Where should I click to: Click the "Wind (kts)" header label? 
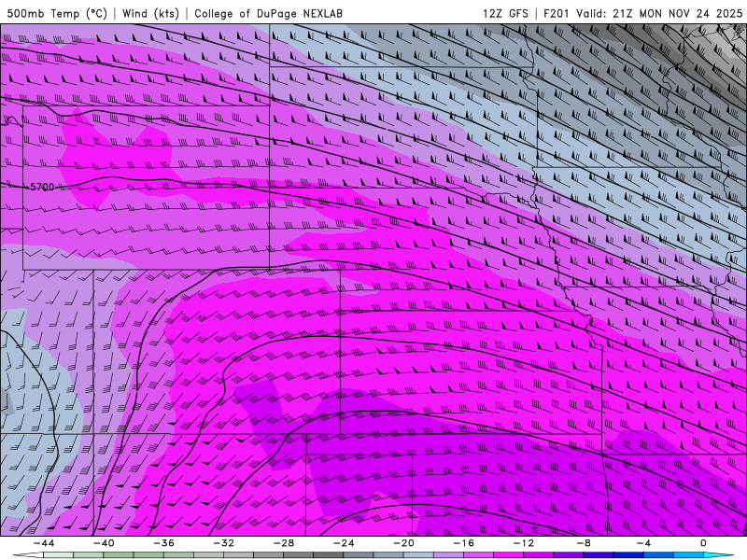coord(150,13)
